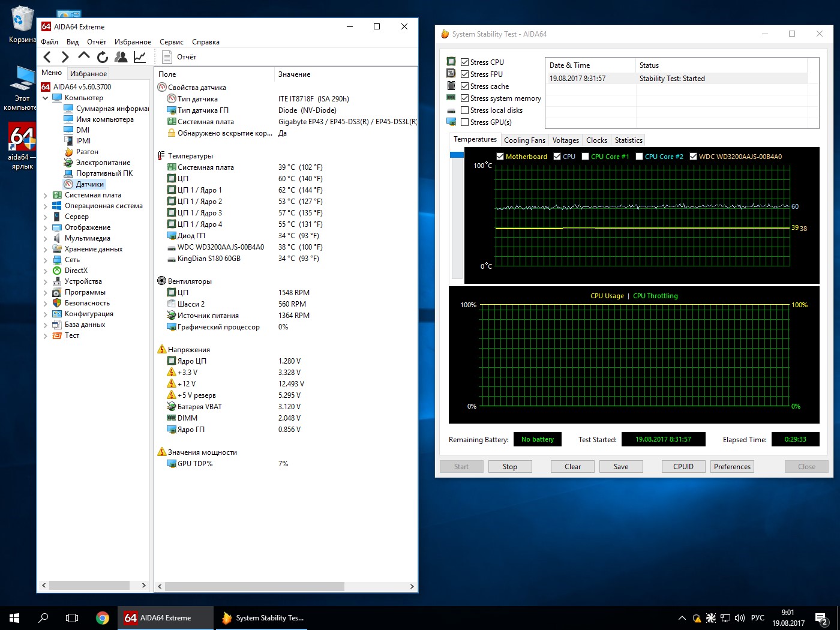Viewport: 840px width, 630px height.
Task: Open the graph icon in AIDA64 toolbar
Action: (140, 57)
